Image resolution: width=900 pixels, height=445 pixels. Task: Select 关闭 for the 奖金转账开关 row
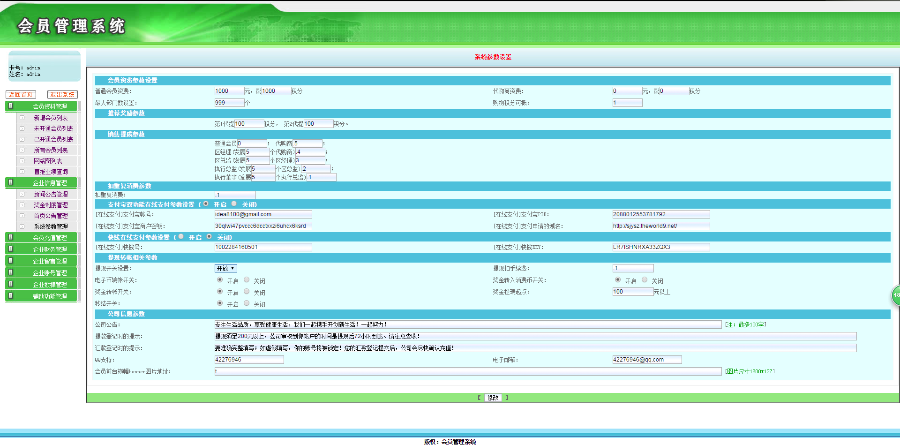pyautogui.click(x=247, y=292)
